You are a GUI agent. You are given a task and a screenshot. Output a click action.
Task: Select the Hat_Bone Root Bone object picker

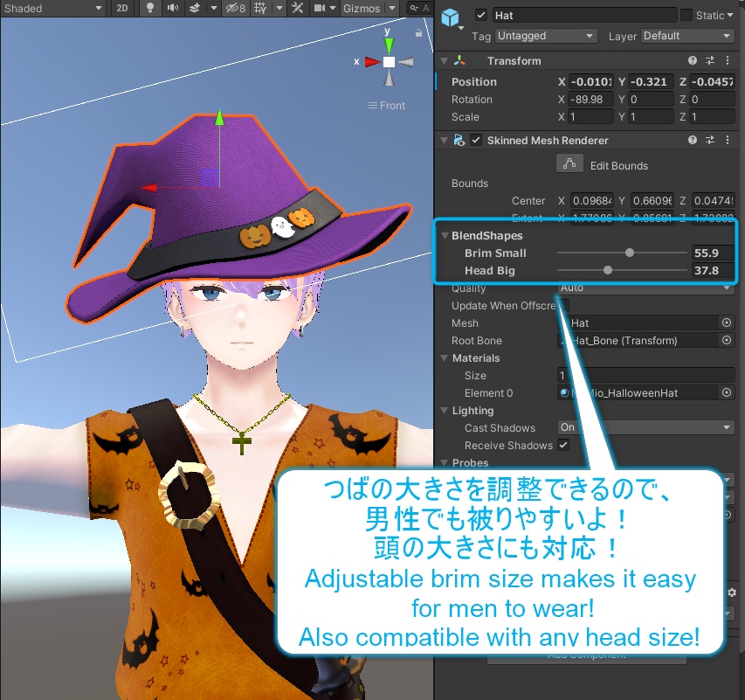pos(728,340)
